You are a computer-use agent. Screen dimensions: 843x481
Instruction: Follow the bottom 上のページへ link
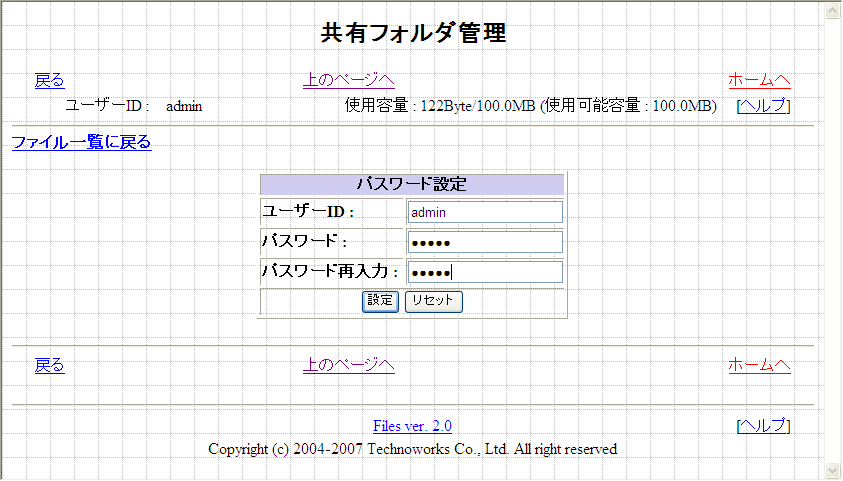pos(349,365)
